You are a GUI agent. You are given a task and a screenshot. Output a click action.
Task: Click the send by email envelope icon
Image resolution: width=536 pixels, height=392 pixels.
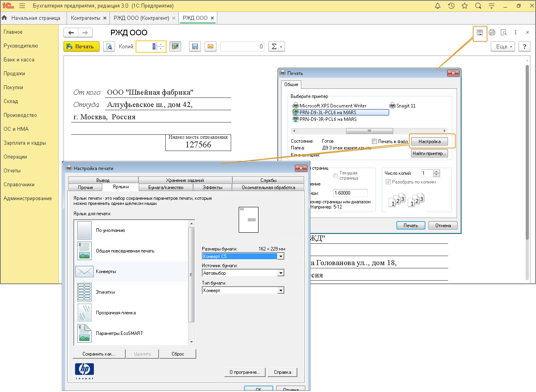pos(211,46)
